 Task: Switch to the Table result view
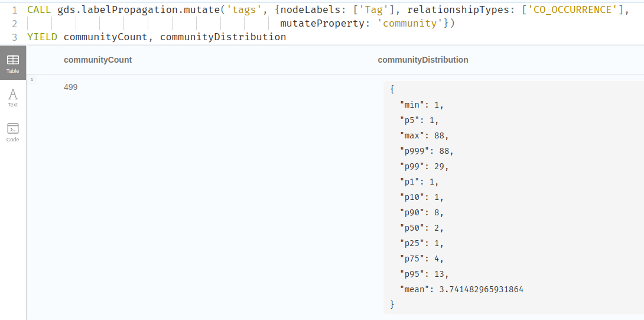click(x=12, y=63)
